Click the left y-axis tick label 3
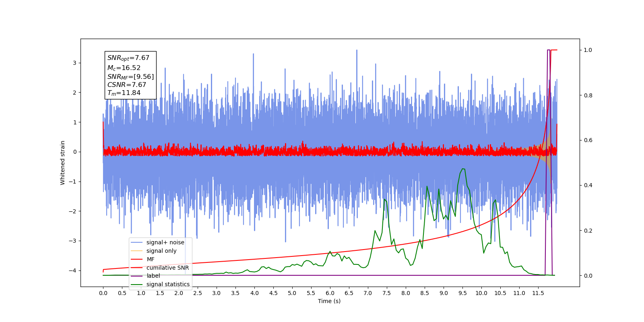Screen dimensions: 644x322 74,63
